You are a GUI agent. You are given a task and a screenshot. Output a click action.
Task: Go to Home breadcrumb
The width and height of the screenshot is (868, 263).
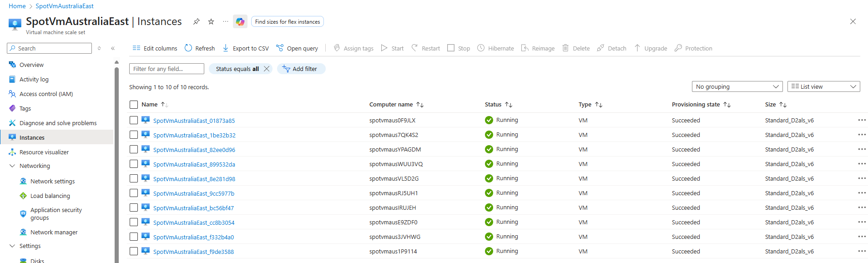click(x=17, y=6)
